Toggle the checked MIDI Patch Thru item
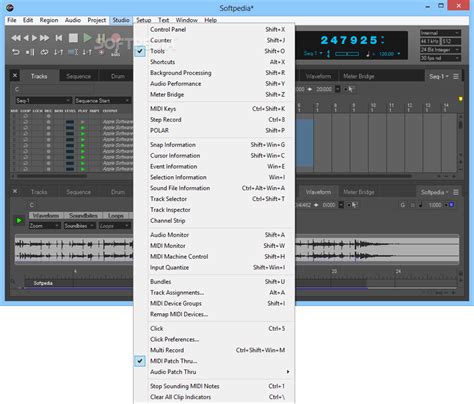The height and width of the screenshot is (404, 474). pos(214,361)
